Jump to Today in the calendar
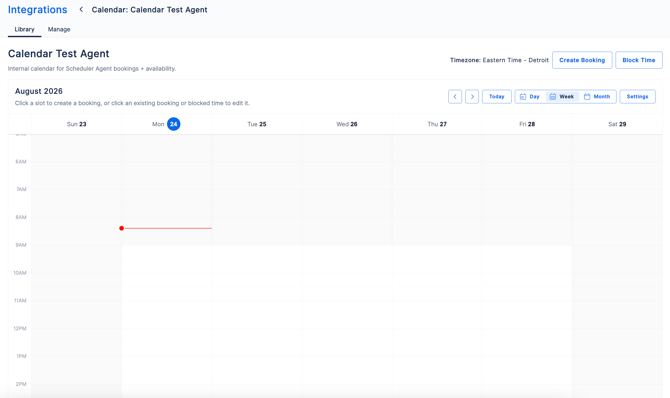This screenshot has height=398, width=670. click(497, 97)
